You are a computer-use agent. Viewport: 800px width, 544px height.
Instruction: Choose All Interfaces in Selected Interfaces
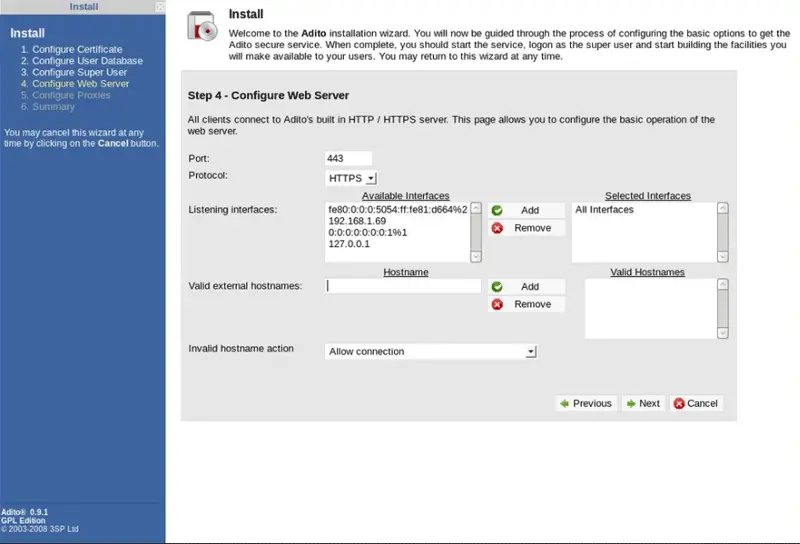604,210
